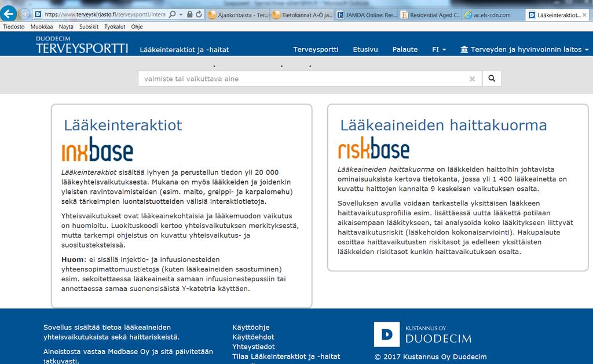Open the Terveysportti navigation link
This screenshot has height=364, width=593.
click(x=316, y=50)
